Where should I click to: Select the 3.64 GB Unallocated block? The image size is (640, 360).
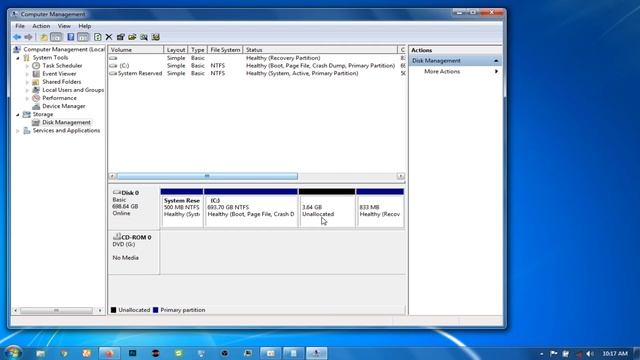pyautogui.click(x=327, y=208)
